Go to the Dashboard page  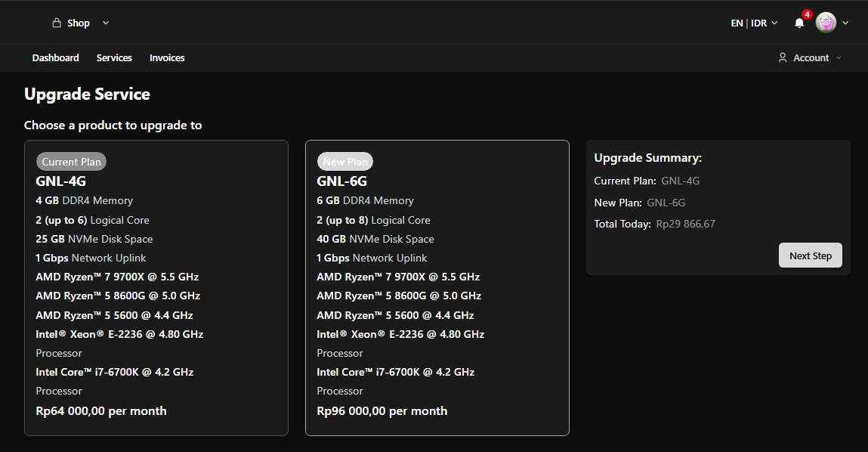click(55, 58)
